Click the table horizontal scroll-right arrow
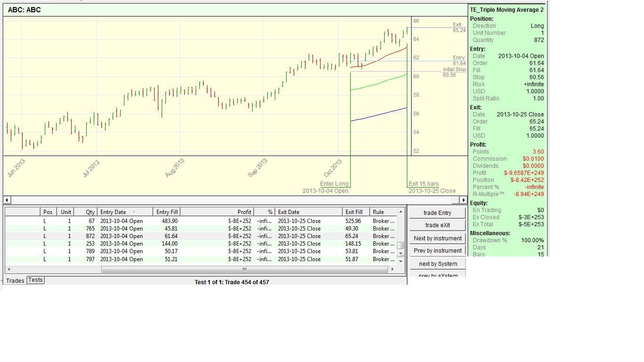This screenshot has height=362, width=644. coord(392,270)
